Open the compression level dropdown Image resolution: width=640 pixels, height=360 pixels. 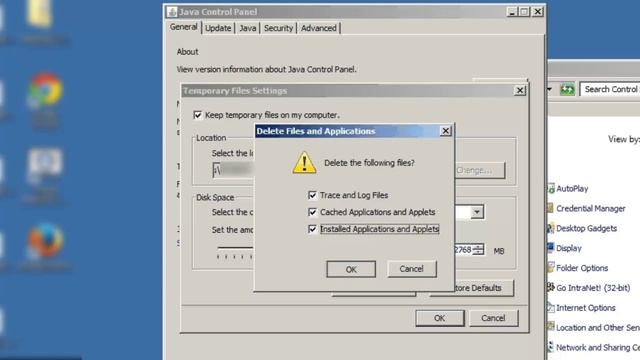click(477, 212)
